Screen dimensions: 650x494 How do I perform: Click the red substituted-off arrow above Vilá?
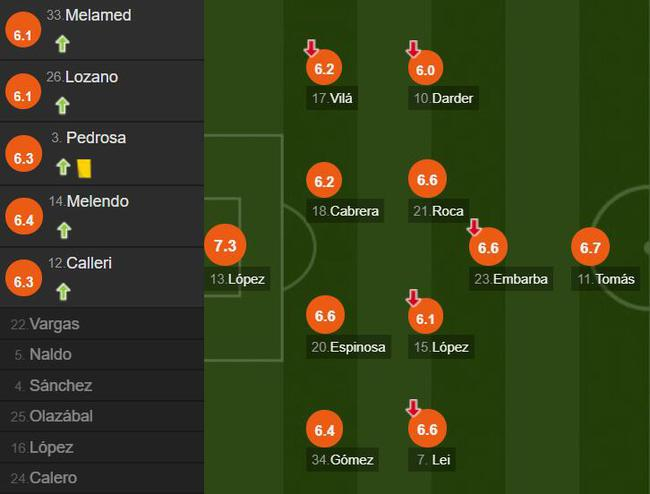(x=312, y=48)
